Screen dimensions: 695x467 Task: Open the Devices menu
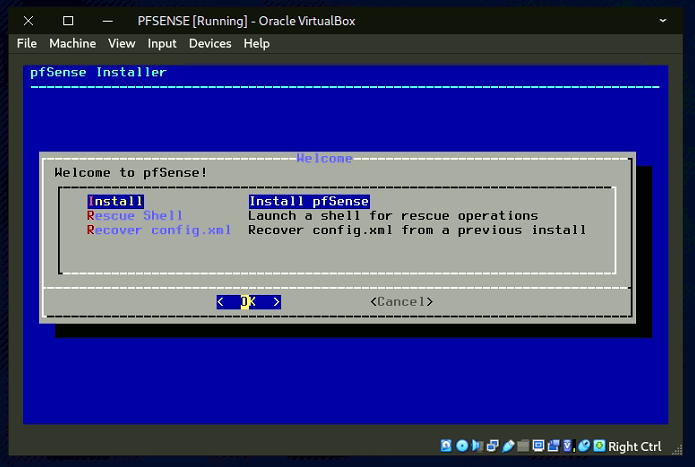click(x=210, y=43)
